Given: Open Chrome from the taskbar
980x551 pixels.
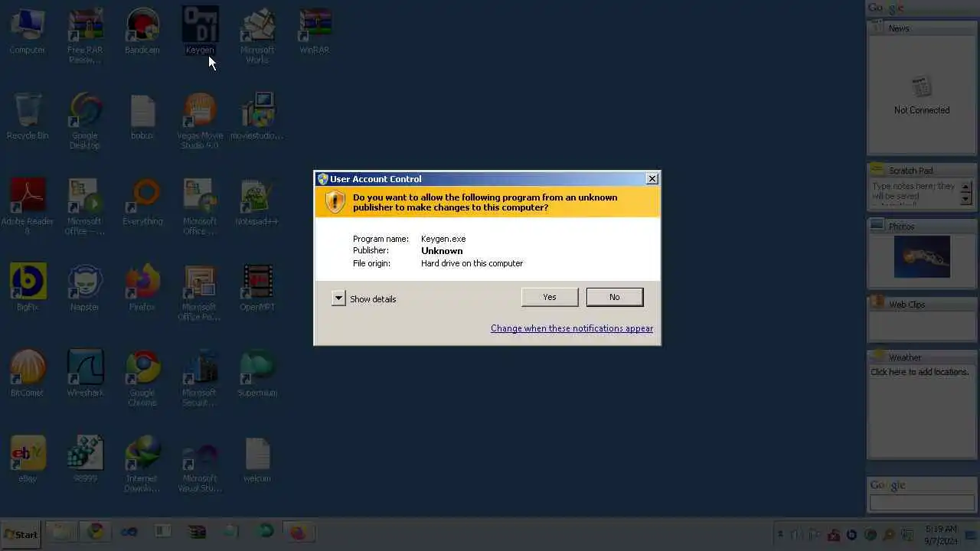Looking at the screenshot, I should click(96, 532).
